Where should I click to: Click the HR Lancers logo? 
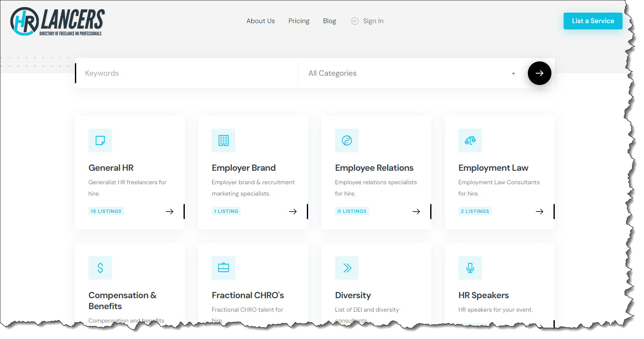pyautogui.click(x=56, y=21)
